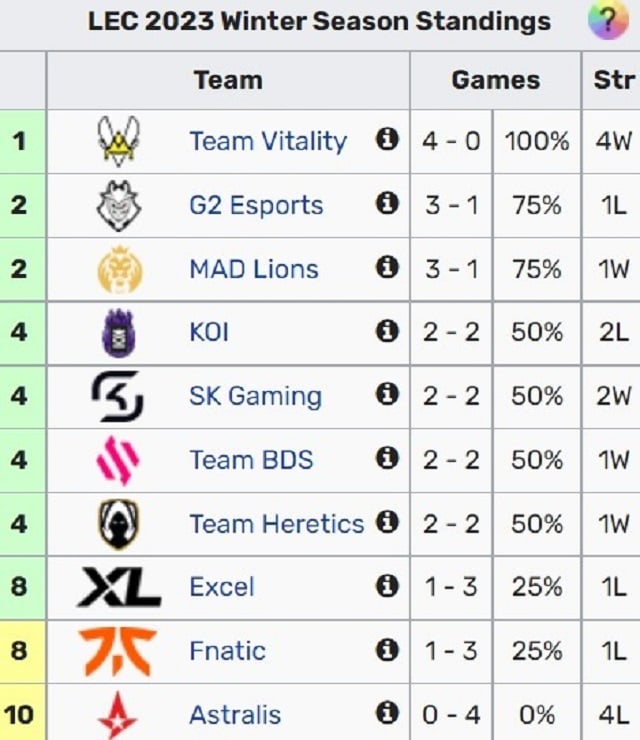640x740 pixels.
Task: Click the red Astralis star logo
Action: coord(118,715)
